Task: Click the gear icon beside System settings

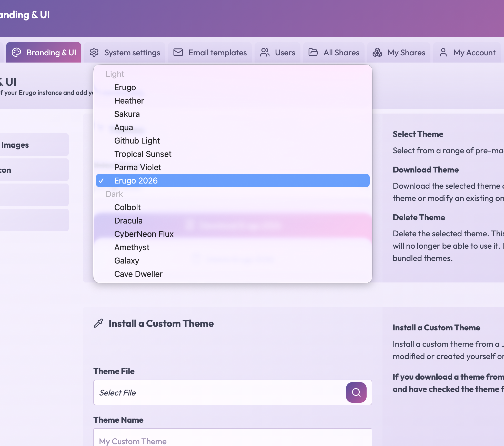Action: tap(94, 52)
